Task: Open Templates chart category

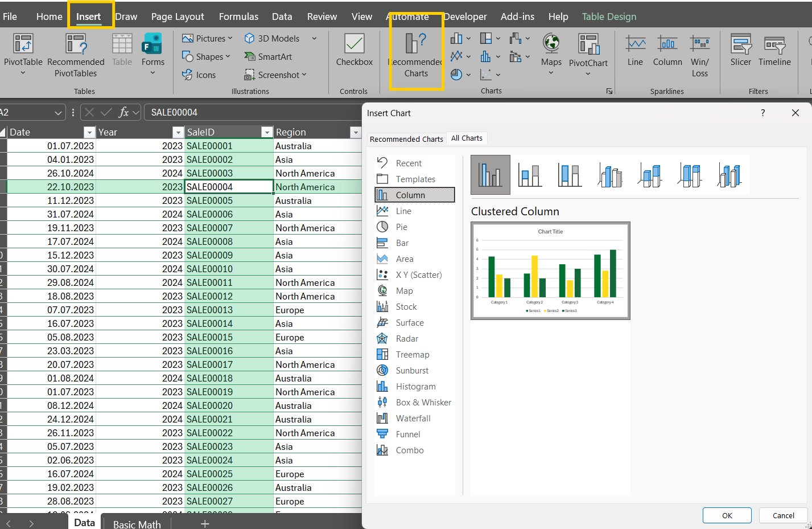Action: 415,179
